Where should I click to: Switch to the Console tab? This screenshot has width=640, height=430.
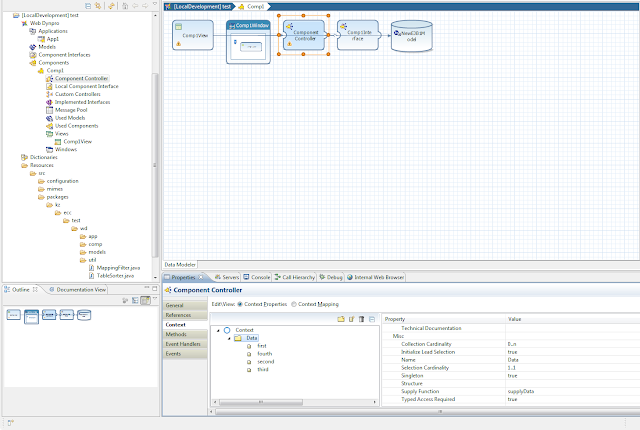pyautogui.click(x=257, y=277)
